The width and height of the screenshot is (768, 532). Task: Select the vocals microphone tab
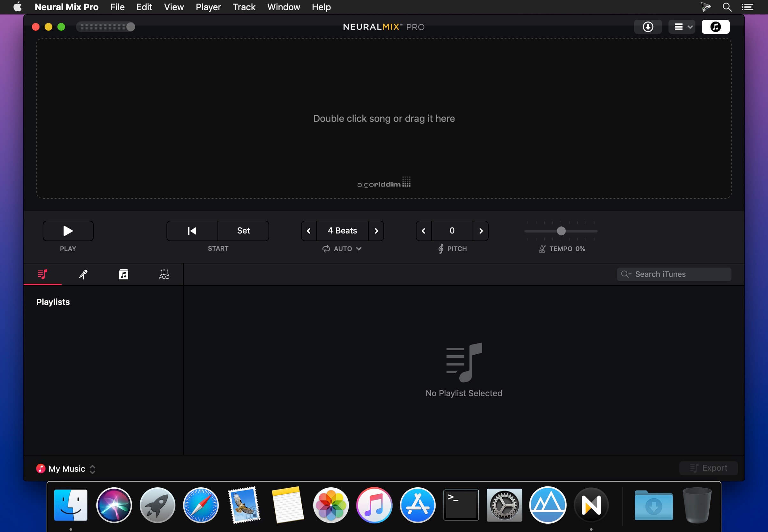83,274
